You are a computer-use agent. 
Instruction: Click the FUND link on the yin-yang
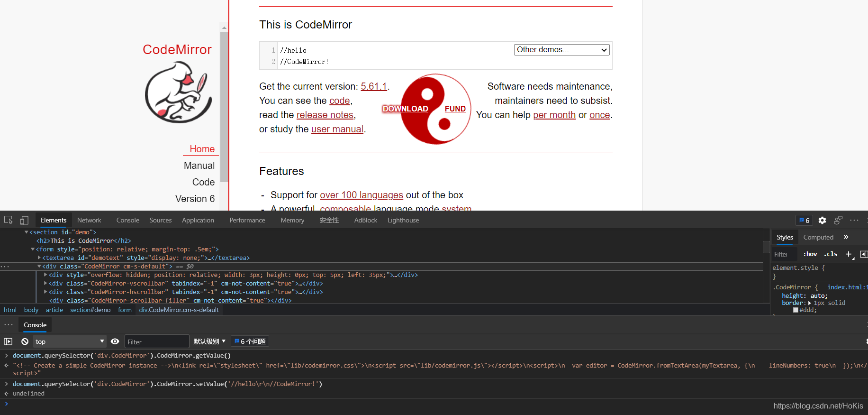[455, 109]
